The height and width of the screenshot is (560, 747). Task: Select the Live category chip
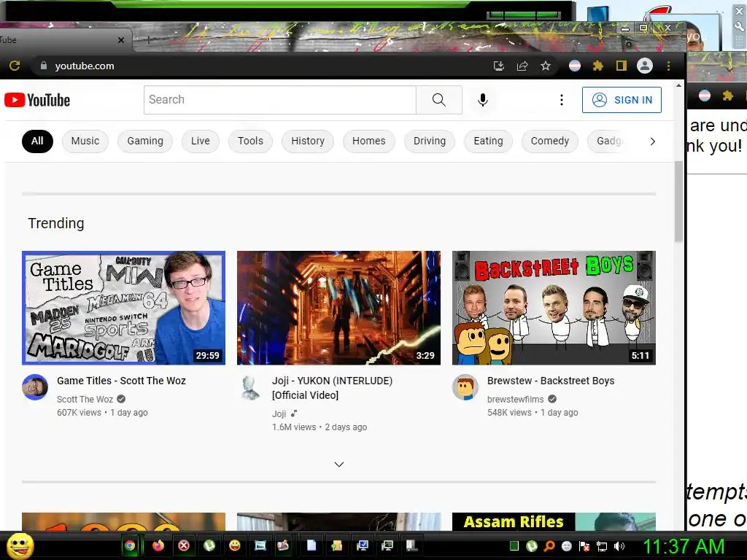coord(201,141)
